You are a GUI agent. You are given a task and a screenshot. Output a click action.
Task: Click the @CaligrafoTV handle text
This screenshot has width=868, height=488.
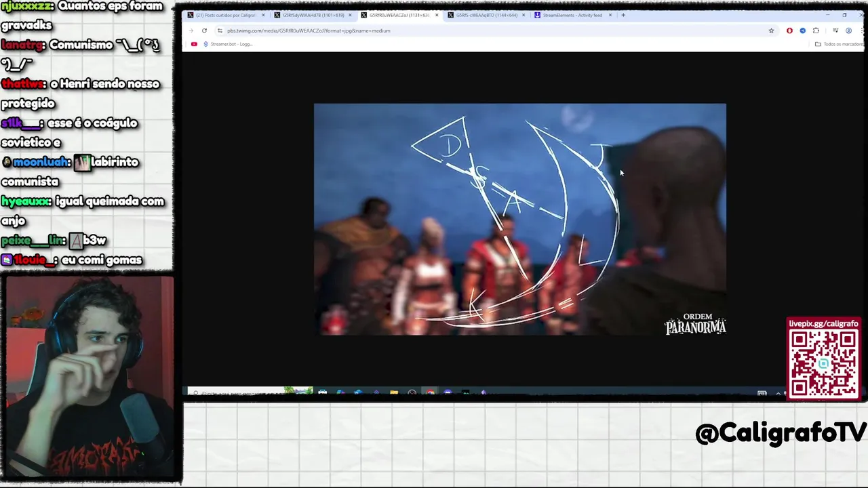tap(781, 433)
